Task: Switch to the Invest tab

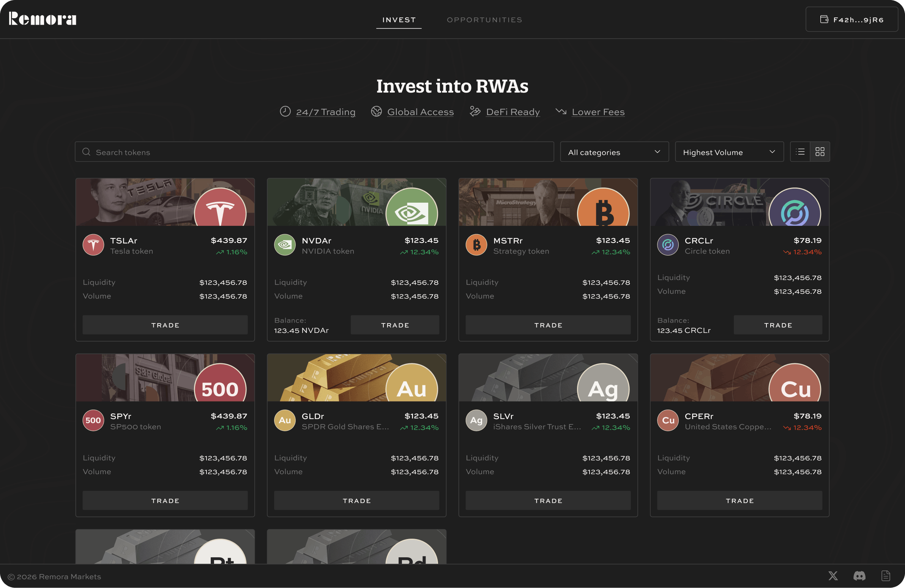Action: (399, 20)
